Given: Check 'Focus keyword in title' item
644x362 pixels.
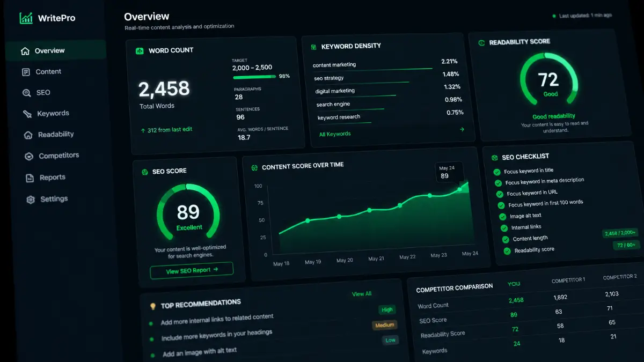Looking at the screenshot, I should 497,172.
